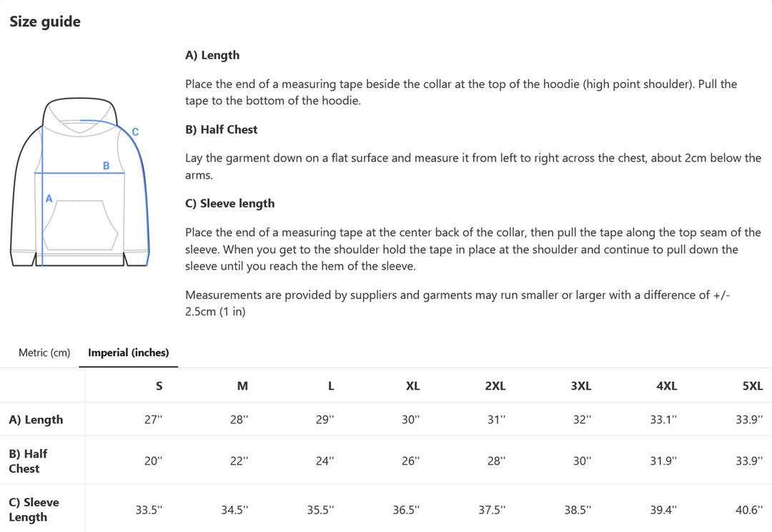Click the blue B label on the hoodie diagram
The width and height of the screenshot is (772, 532).
pos(106,166)
